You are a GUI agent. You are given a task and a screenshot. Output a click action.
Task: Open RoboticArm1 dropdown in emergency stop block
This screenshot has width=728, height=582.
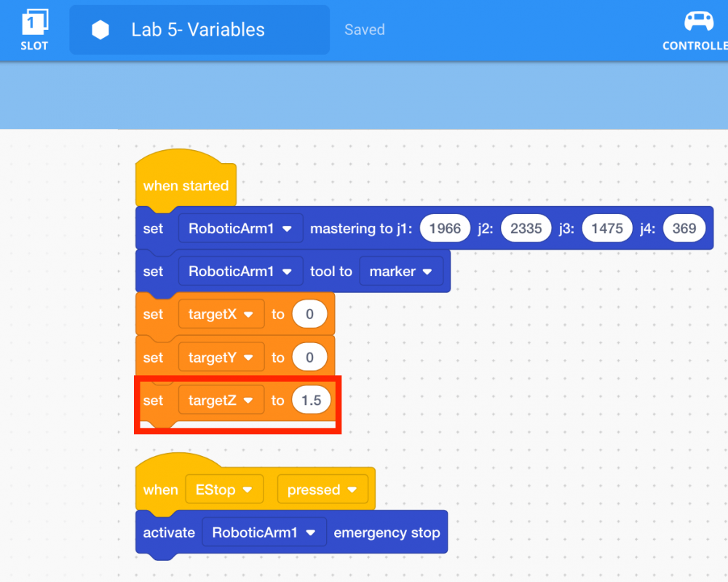264,532
